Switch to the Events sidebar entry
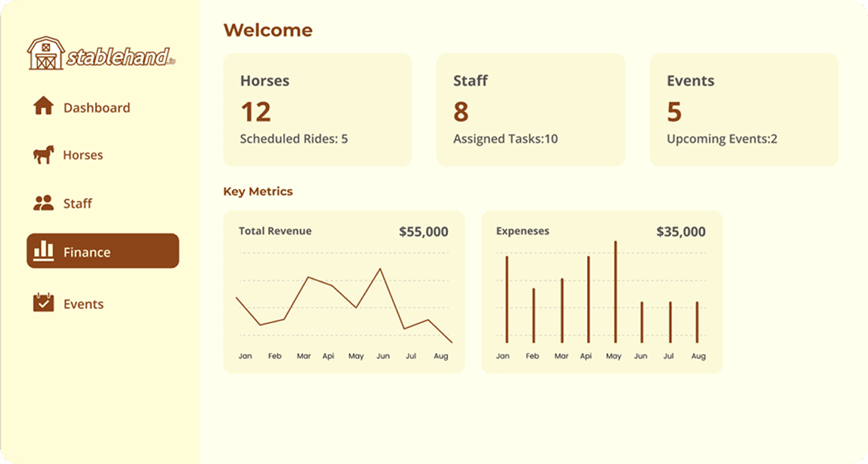Image resolution: width=868 pixels, height=464 pixels. coord(84,303)
